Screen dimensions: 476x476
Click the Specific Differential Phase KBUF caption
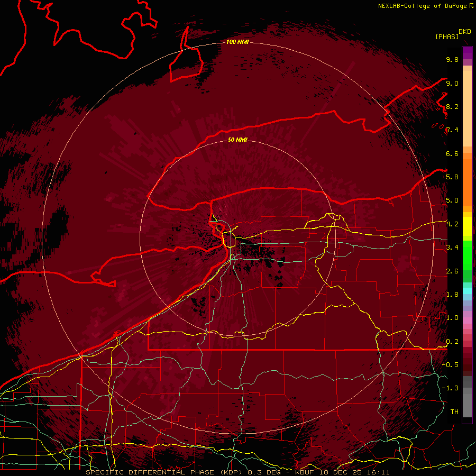[x=237, y=472]
